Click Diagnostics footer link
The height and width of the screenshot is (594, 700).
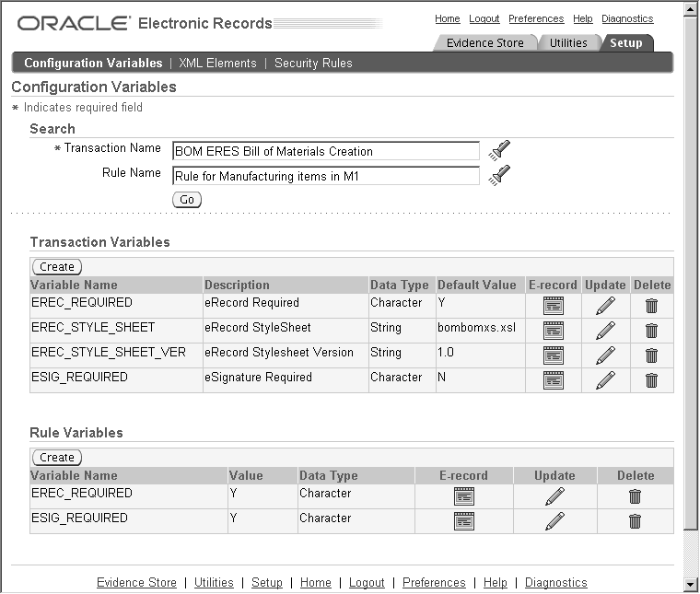click(x=555, y=582)
